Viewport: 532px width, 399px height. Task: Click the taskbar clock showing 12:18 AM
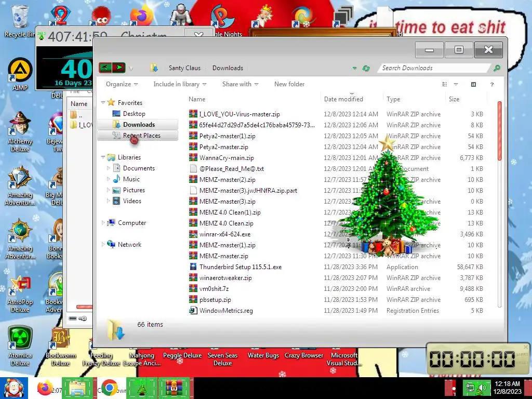[x=507, y=384]
